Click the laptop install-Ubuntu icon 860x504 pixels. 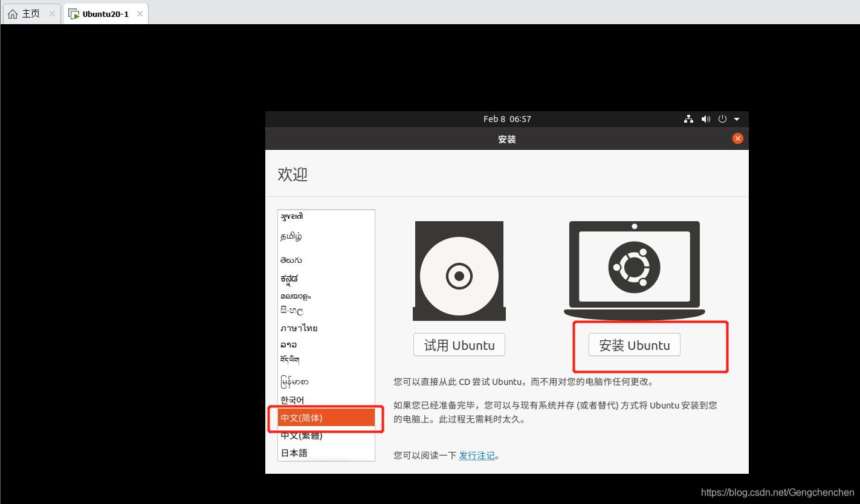coord(634,271)
